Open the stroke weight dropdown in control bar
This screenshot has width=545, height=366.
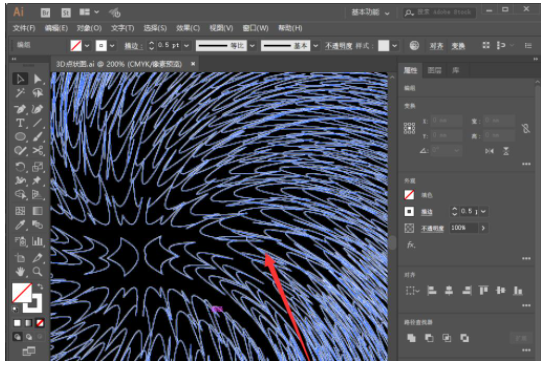187,46
